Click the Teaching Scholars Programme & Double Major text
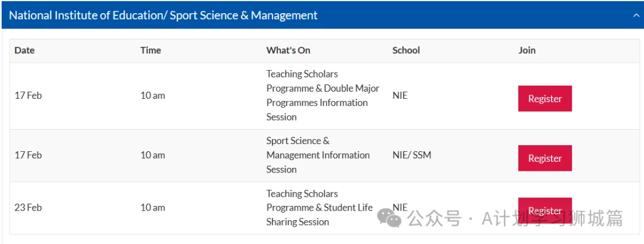 click(x=323, y=81)
